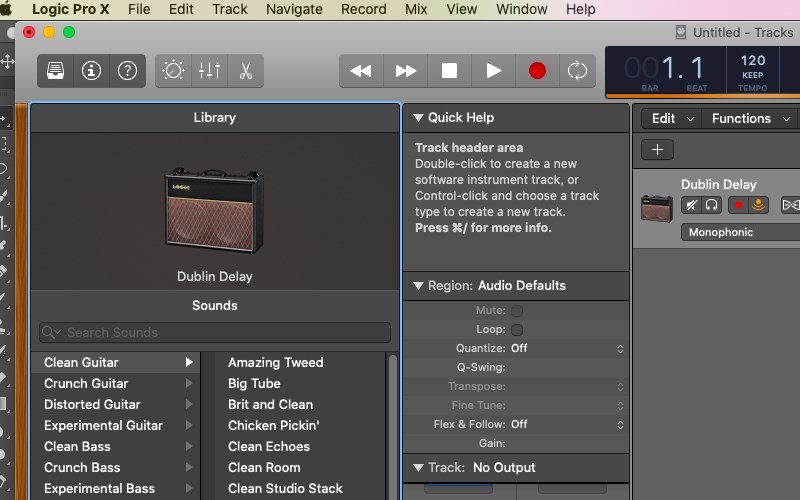800x500 pixels.
Task: Click the Transpose stepper arrows
Action: coord(620,387)
